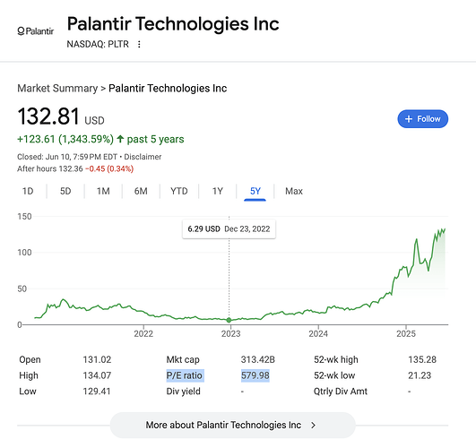Select the 1M chart range

pos(103,191)
